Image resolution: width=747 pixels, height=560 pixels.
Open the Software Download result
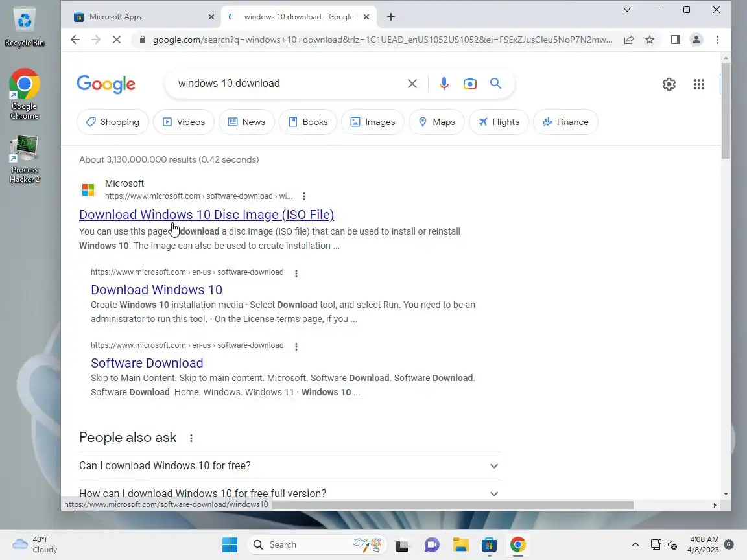click(x=147, y=364)
